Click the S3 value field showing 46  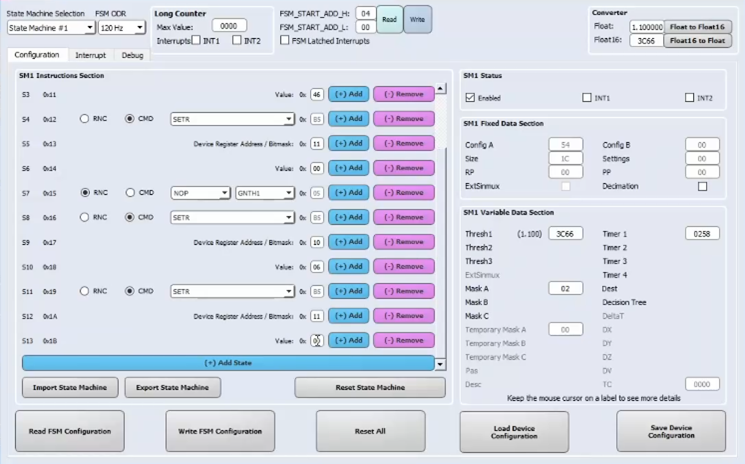pos(317,95)
